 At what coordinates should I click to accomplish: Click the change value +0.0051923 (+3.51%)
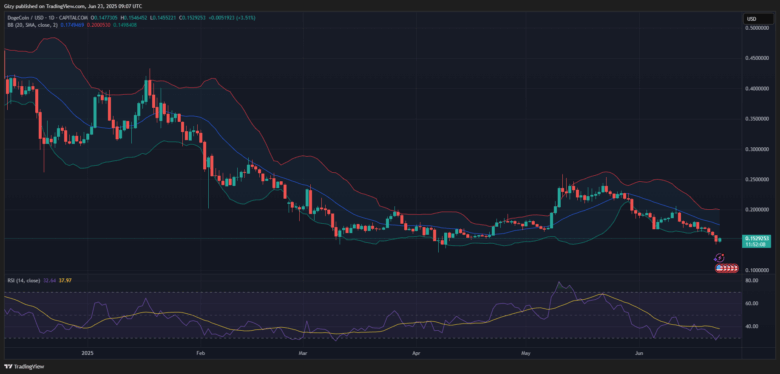(x=232, y=18)
